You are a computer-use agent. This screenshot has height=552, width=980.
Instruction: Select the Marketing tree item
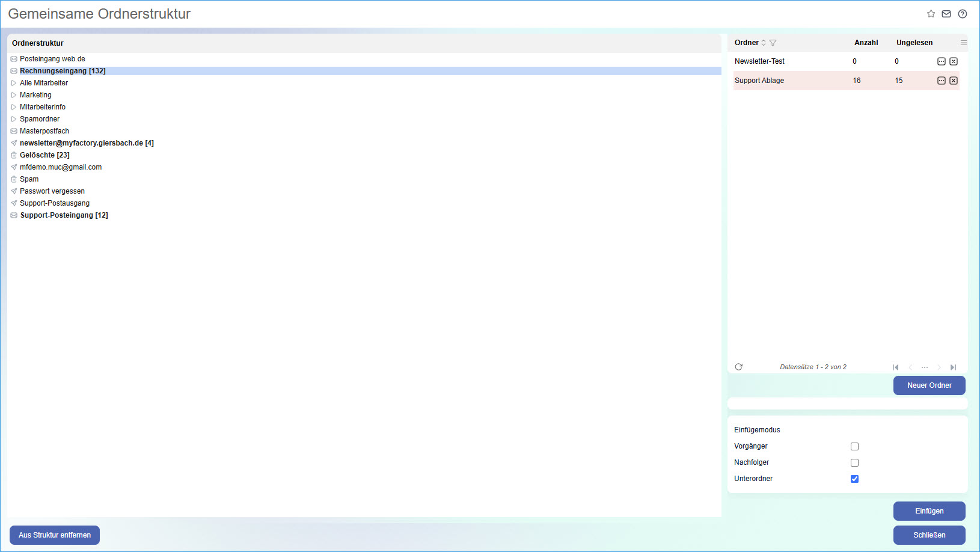[x=35, y=95]
